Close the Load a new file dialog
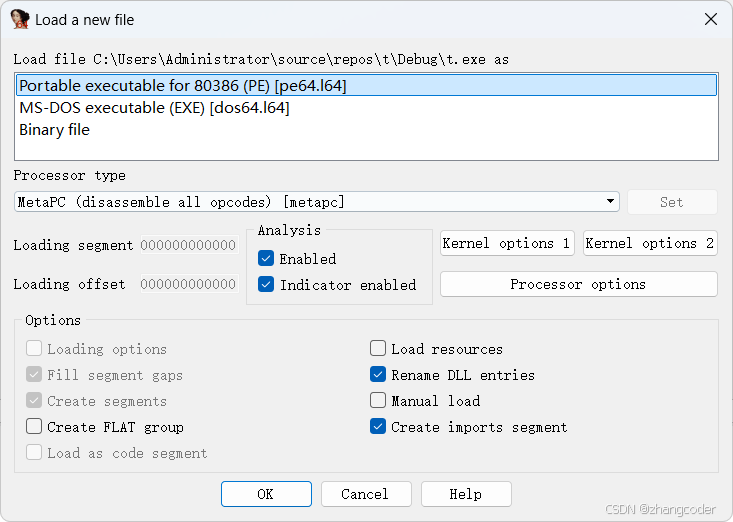 click(x=711, y=19)
